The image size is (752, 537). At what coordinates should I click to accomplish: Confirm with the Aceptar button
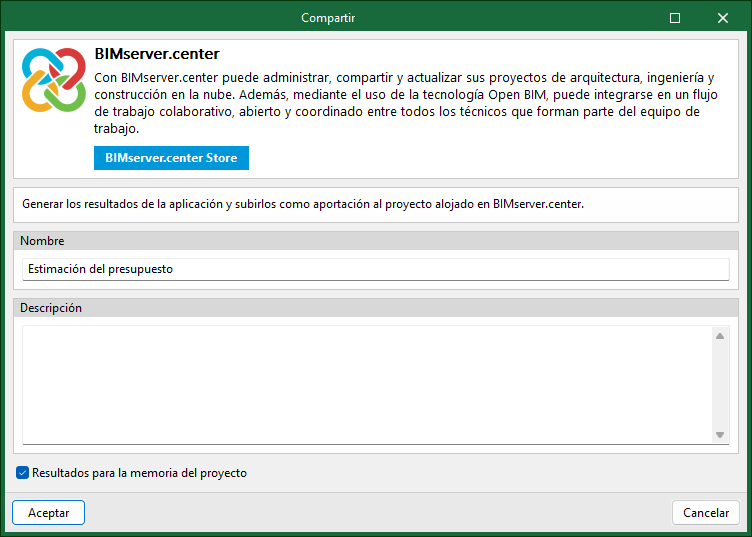tap(48, 513)
